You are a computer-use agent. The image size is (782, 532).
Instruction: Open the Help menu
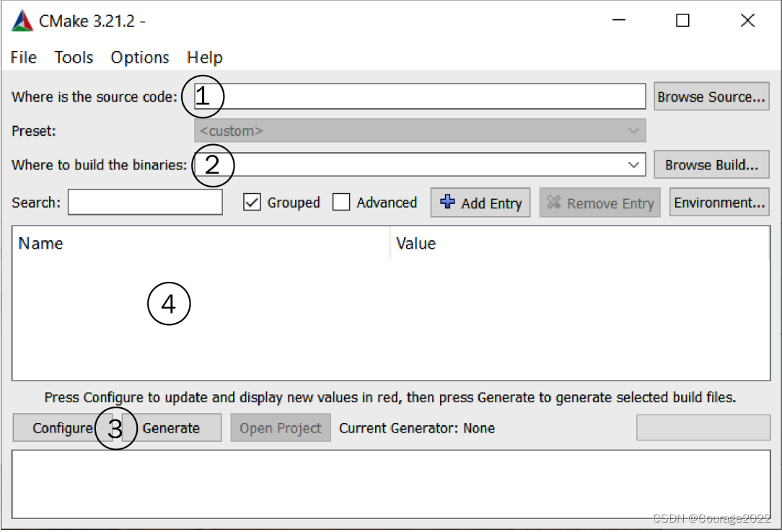(204, 57)
